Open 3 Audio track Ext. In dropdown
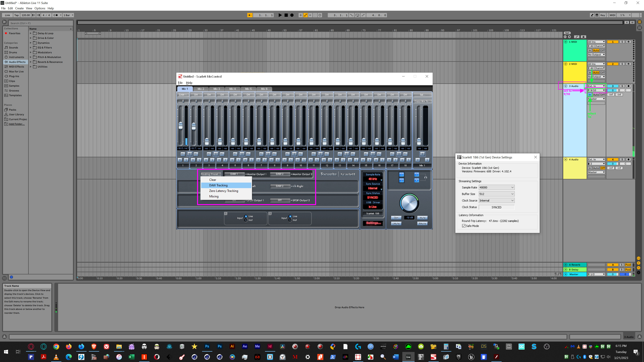The image size is (644, 362). click(x=596, y=86)
